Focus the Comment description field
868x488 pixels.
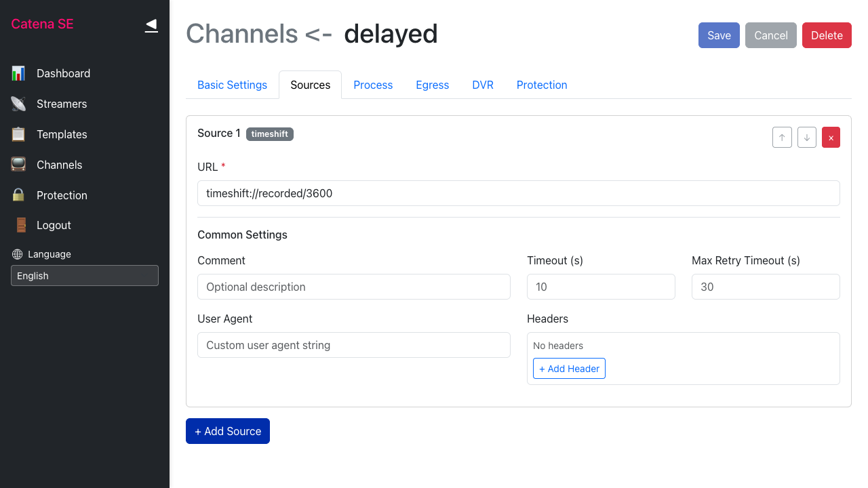click(x=353, y=287)
